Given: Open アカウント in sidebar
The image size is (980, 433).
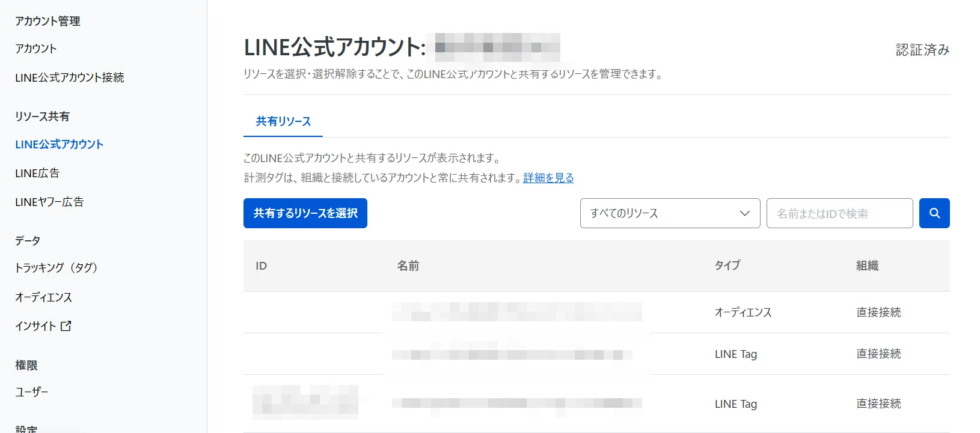Looking at the screenshot, I should pos(36,49).
